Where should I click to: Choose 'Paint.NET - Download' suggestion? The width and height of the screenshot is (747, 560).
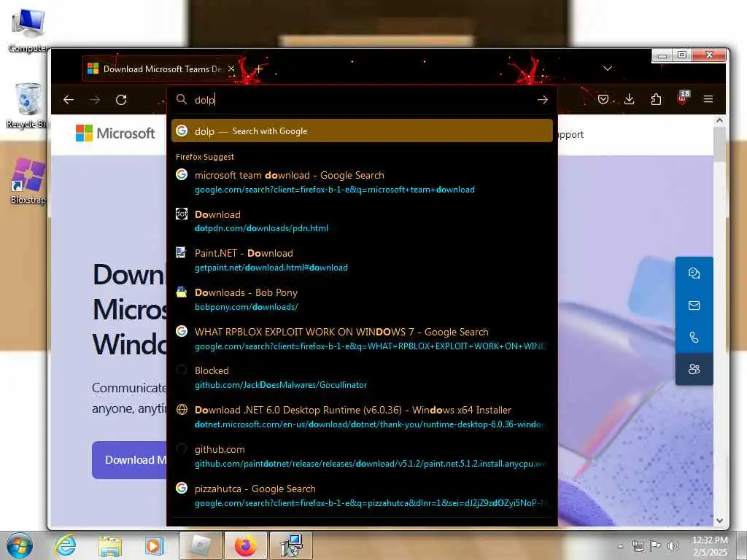pos(362,260)
